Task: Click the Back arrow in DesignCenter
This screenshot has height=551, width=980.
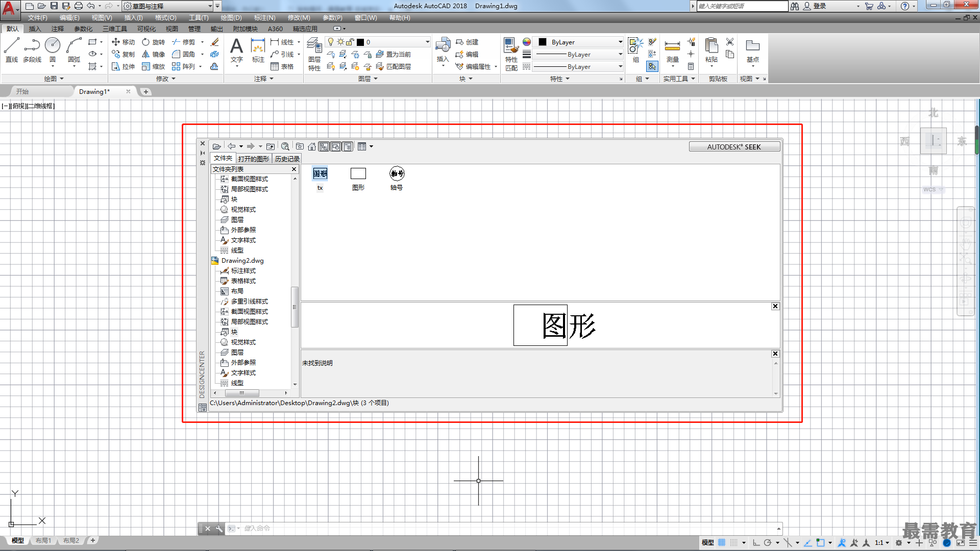Action: pos(232,146)
